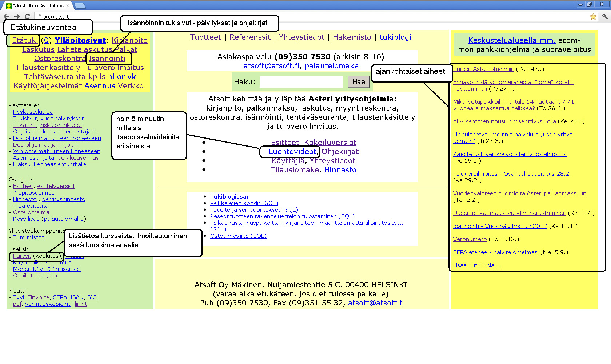The width and height of the screenshot is (611, 364).
Task: Open the tukiblogi menu link
Action: [x=395, y=37]
